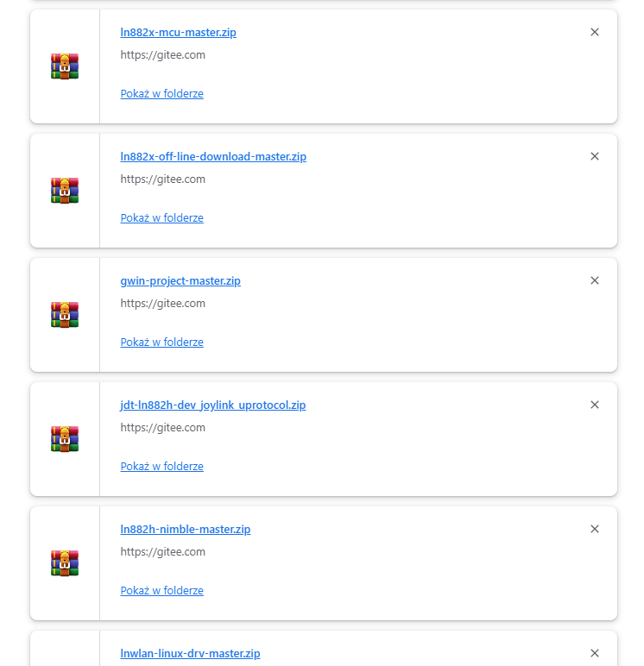This screenshot has width=644, height=666.
Task: Click archive icon of ln882x-off-line-download-master.zip
Action: coord(65,191)
